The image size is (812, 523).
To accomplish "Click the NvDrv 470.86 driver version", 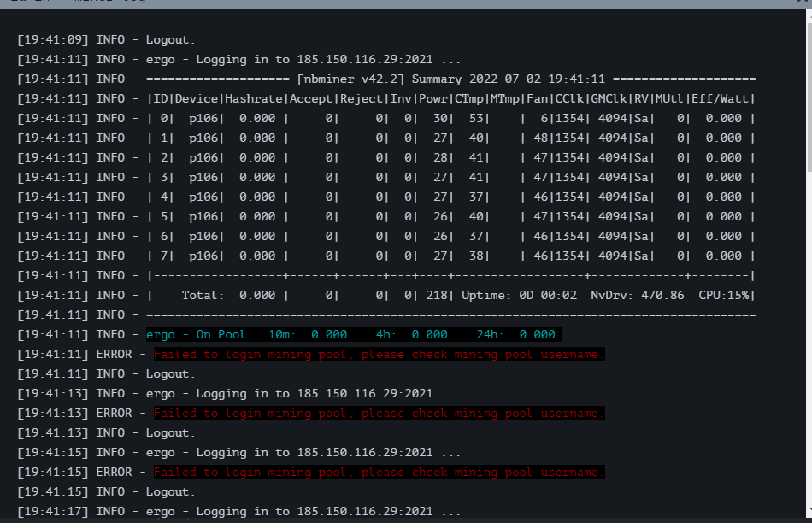I will pyautogui.click(x=638, y=296).
